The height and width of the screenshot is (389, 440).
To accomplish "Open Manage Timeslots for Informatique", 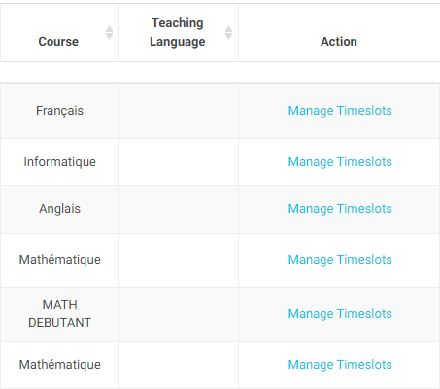I will pyautogui.click(x=339, y=162).
